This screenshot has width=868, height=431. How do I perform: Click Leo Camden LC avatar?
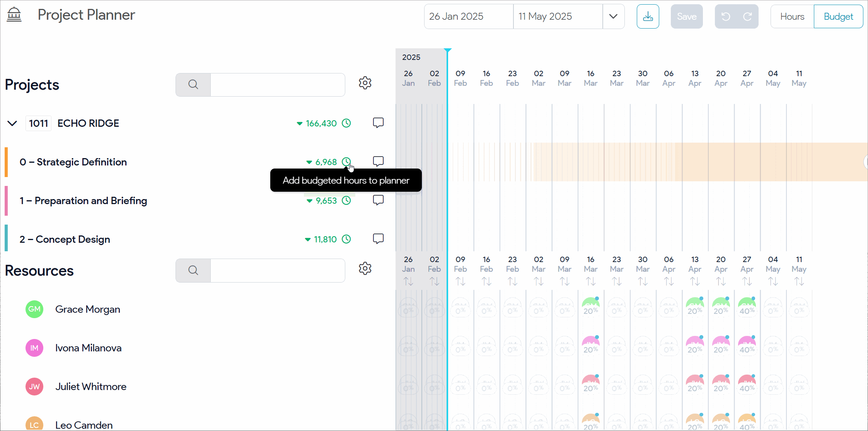[34, 424]
